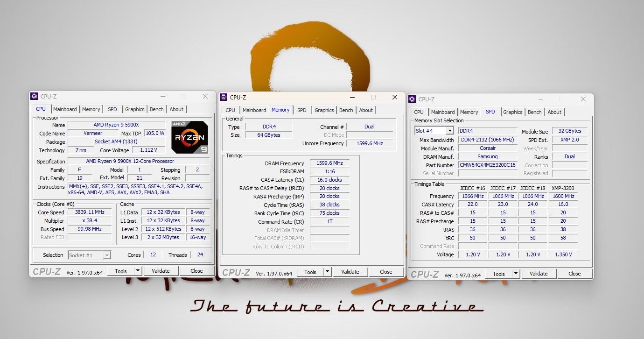Viewport: 644px width, 339px height.
Task: Open Mainboard tab in left CPU window
Action: pyautogui.click(x=65, y=109)
